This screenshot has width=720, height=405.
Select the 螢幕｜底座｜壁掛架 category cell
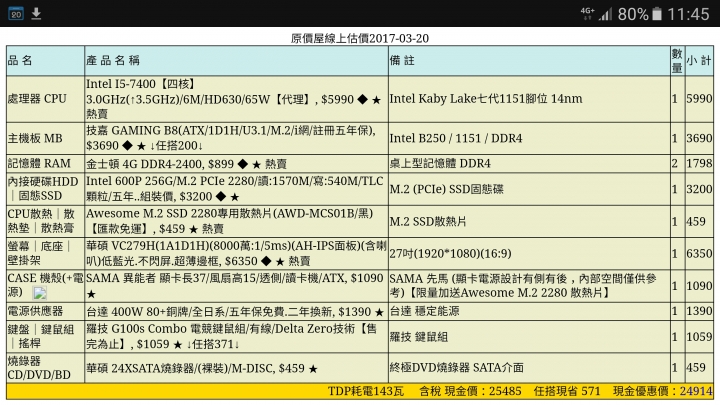pyautogui.click(x=45, y=253)
